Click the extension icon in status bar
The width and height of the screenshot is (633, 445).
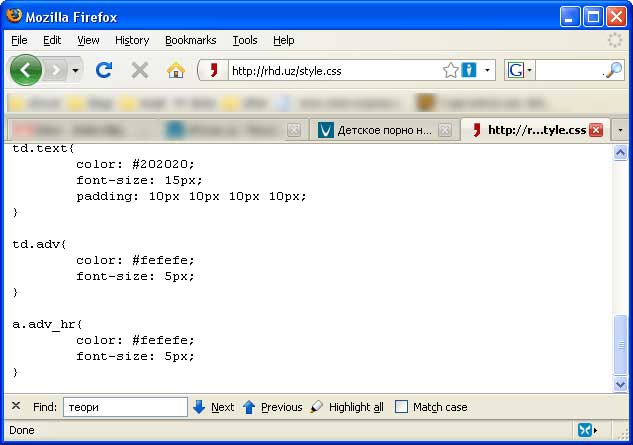tap(586, 430)
